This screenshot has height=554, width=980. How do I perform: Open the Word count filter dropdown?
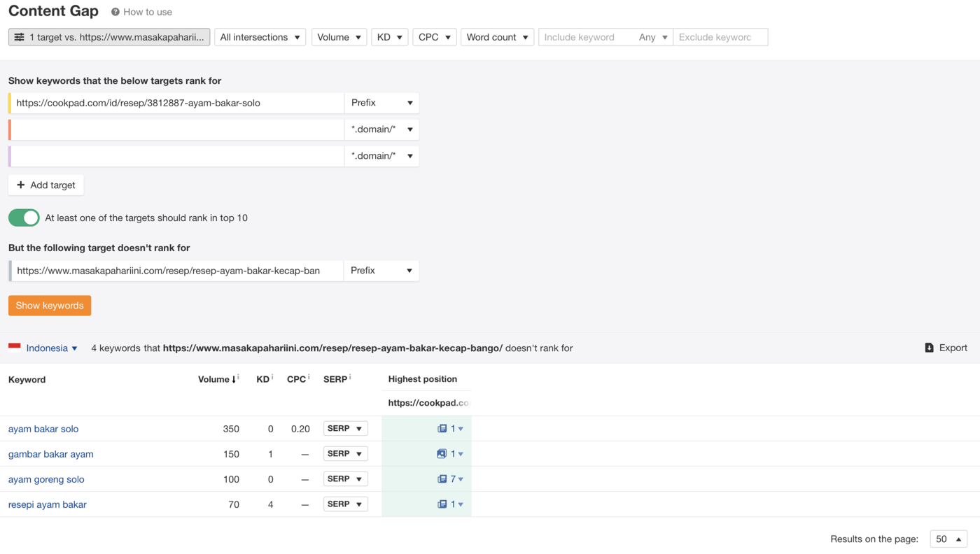(x=497, y=37)
